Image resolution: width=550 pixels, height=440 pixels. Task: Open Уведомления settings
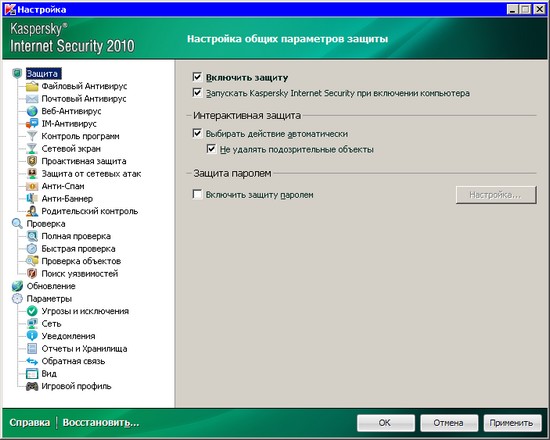68,336
